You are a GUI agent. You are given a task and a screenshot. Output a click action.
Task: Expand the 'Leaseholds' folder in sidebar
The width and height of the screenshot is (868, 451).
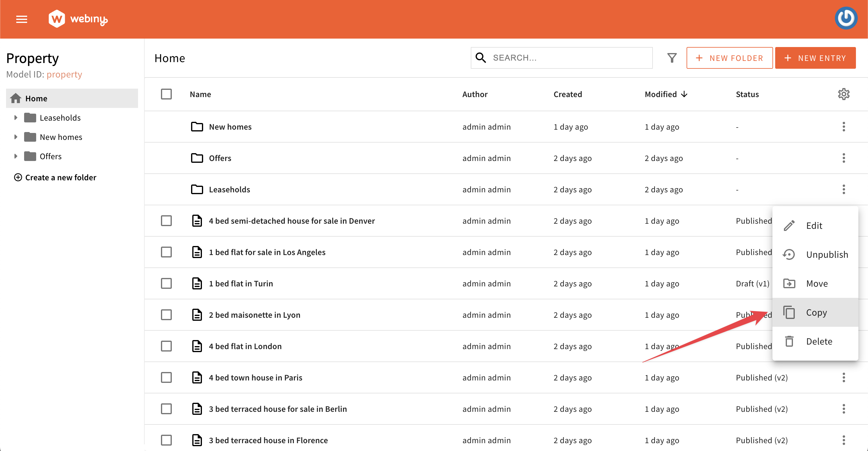coord(15,117)
